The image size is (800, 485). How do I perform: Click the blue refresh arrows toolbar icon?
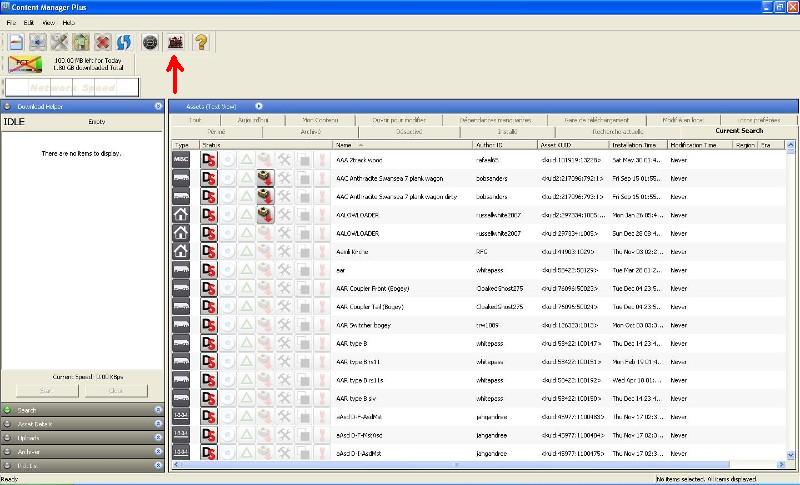(124, 42)
